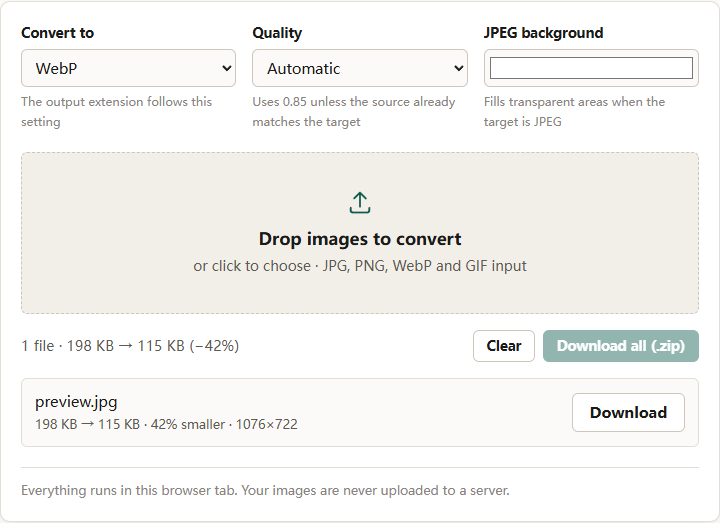Select the preview.jpg file name
The image size is (720, 523).
click(76, 402)
